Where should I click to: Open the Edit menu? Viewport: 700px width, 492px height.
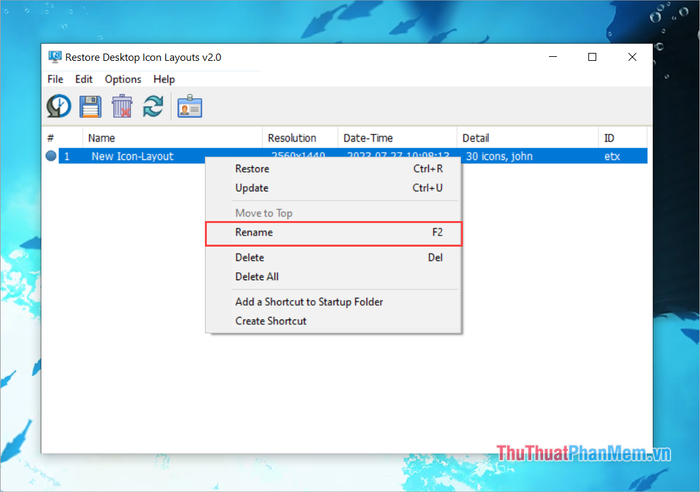83,79
